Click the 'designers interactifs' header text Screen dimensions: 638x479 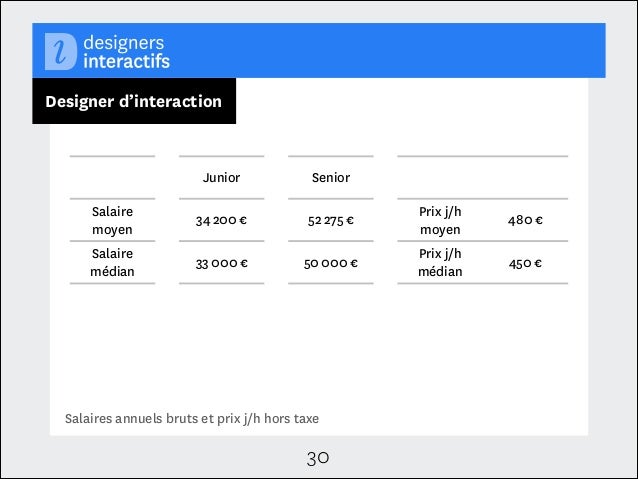127,52
